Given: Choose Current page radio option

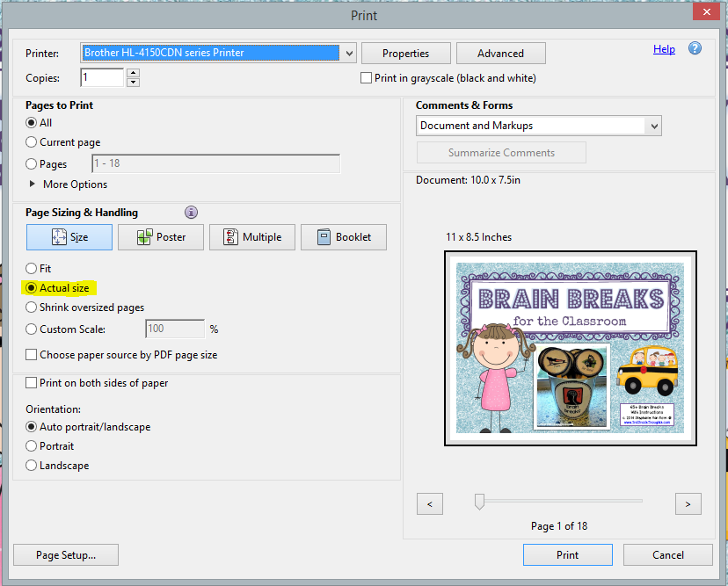Looking at the screenshot, I should pos(31,142).
